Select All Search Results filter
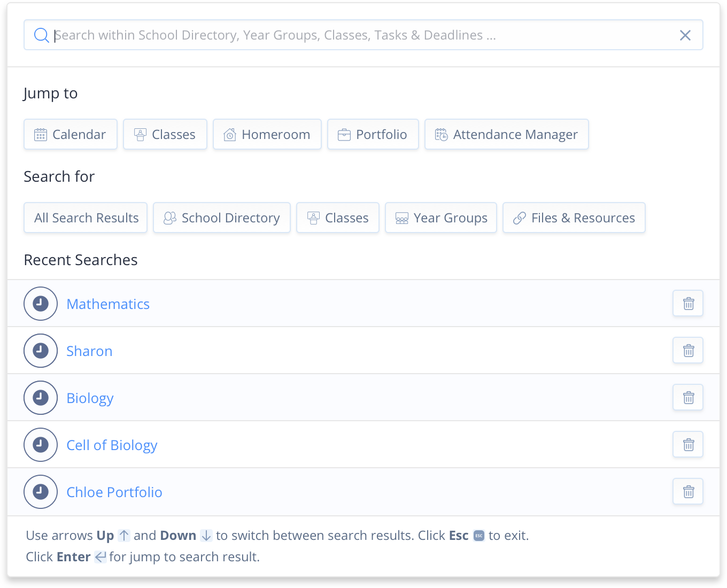Image resolution: width=727 pixels, height=588 pixels. [86, 218]
